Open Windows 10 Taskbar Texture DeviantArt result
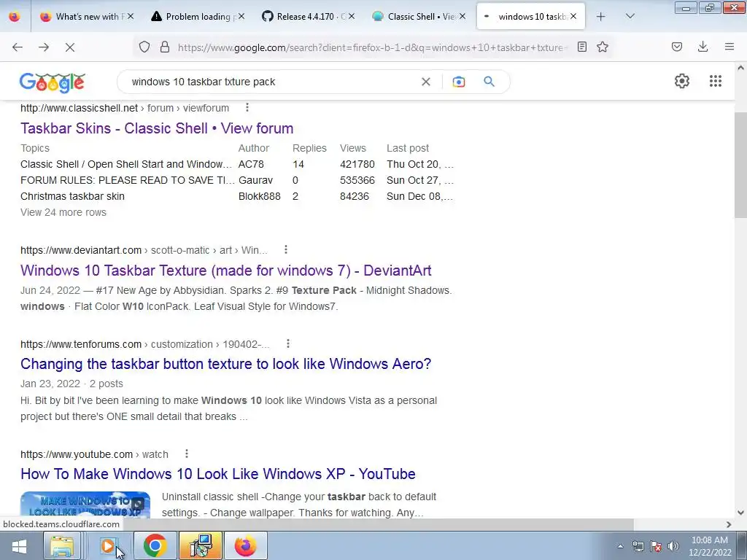The height and width of the screenshot is (560, 747). [226, 271]
